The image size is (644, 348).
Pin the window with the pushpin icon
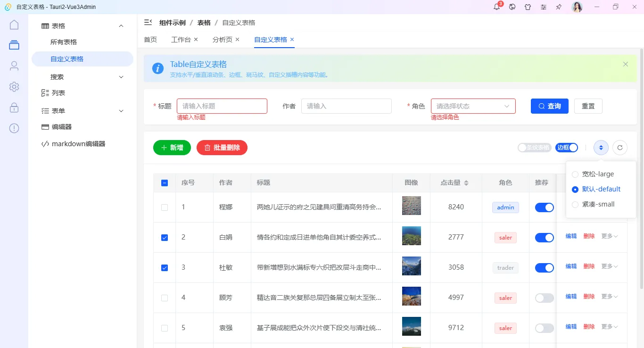(559, 7)
